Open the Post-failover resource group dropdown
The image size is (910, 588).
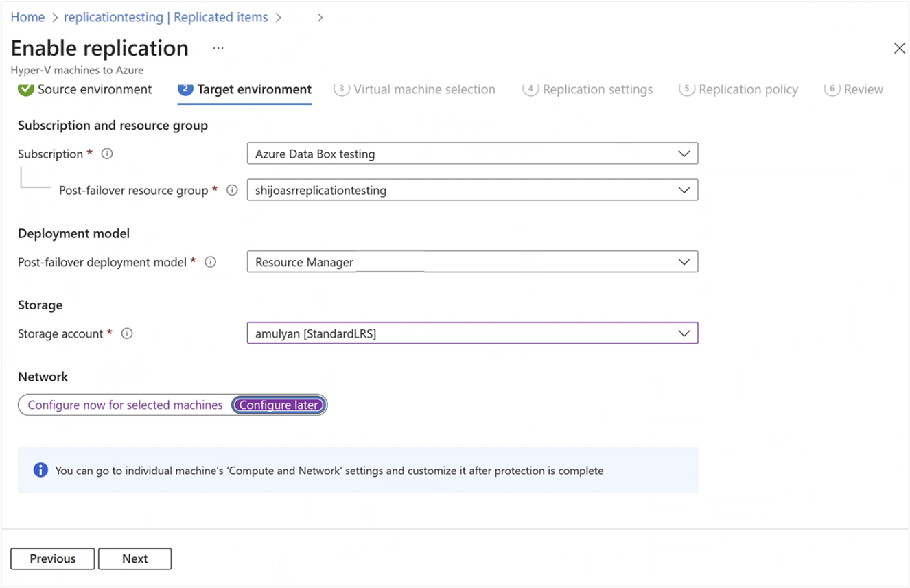[472, 190]
